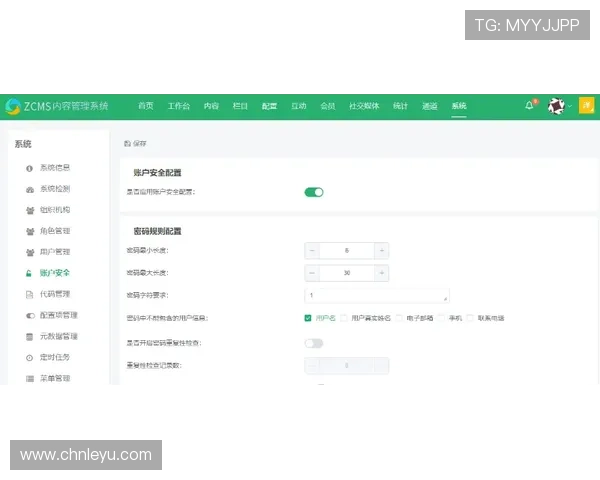
Task: Open 定时任务 sidebar label
Action: [55, 357]
